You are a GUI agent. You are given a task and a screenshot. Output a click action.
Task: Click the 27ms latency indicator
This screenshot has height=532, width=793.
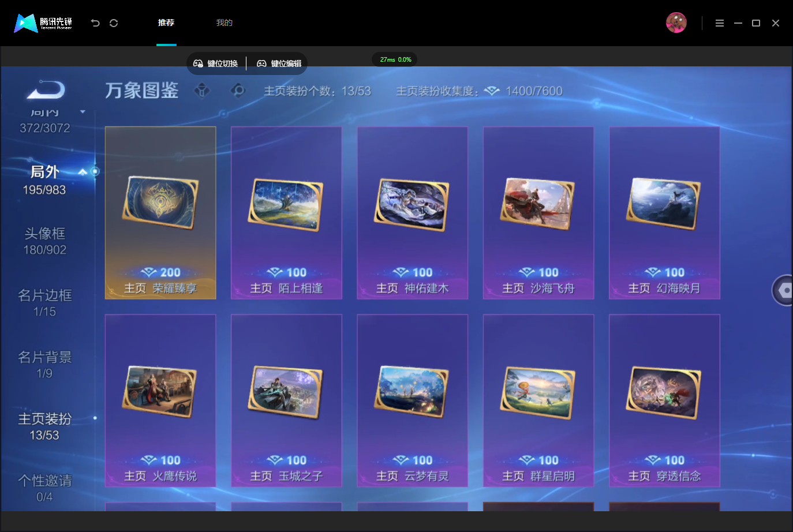pyautogui.click(x=395, y=59)
